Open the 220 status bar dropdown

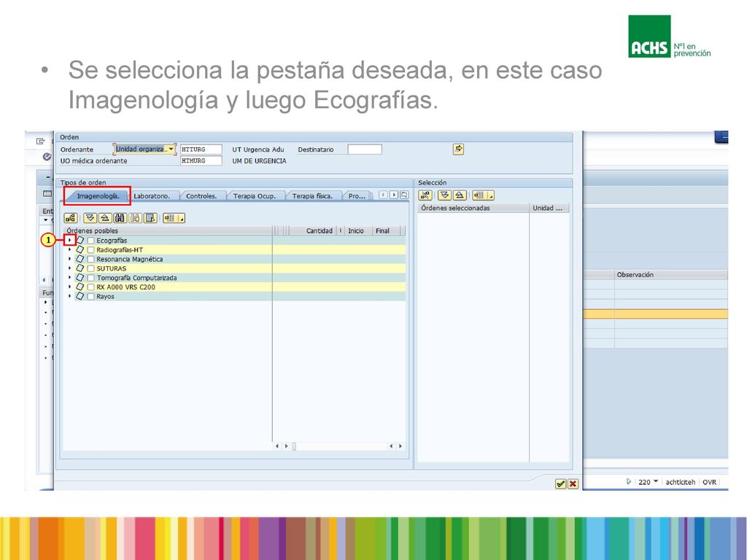pyautogui.click(x=656, y=481)
